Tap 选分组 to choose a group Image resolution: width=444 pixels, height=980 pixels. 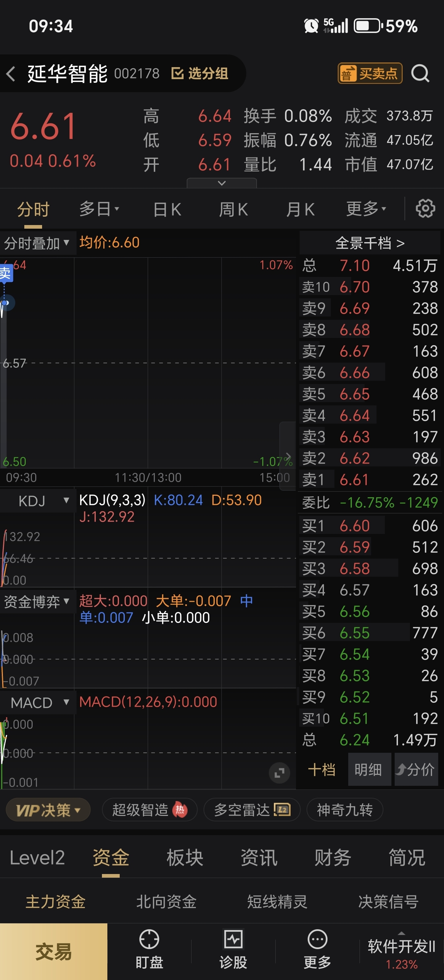coord(200,73)
